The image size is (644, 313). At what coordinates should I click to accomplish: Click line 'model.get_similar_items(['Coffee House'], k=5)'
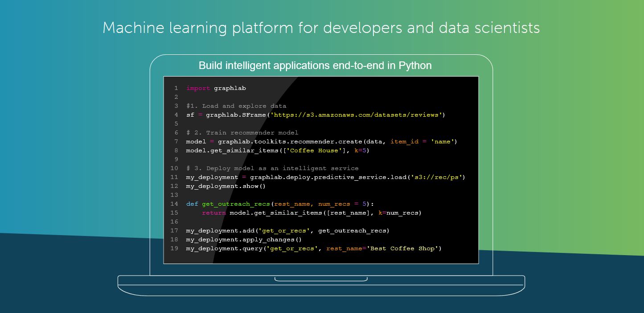point(278,150)
